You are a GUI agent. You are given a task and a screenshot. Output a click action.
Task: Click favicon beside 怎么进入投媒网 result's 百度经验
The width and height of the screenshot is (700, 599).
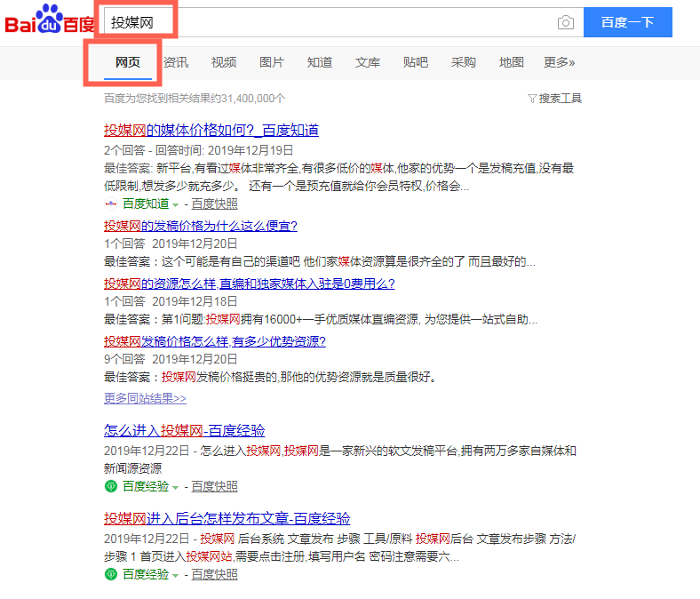(x=111, y=486)
